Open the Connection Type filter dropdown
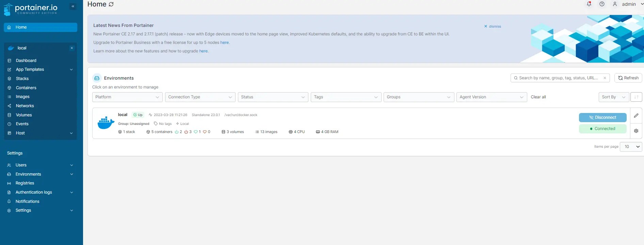The width and height of the screenshot is (644, 245). pos(200,97)
